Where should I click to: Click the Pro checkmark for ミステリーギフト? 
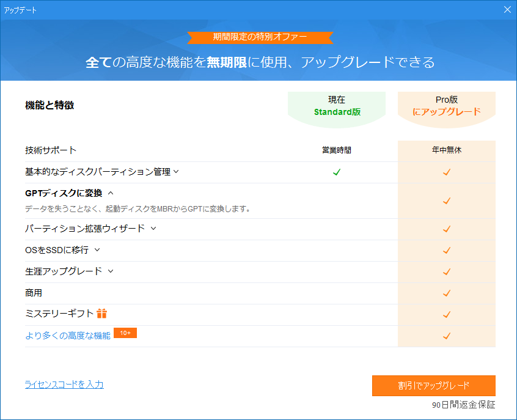coord(447,314)
